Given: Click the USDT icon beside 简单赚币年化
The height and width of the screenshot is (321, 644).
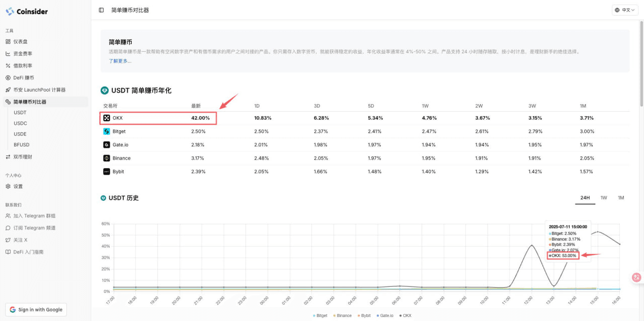Looking at the screenshot, I should pyautogui.click(x=105, y=91).
